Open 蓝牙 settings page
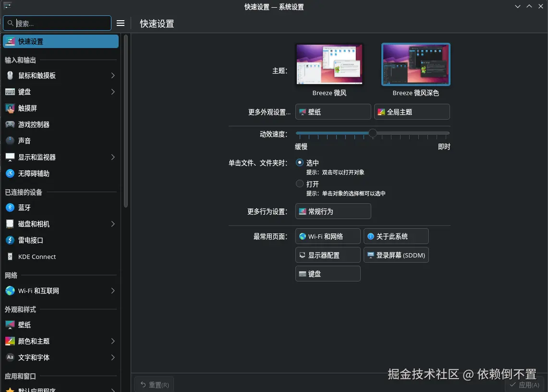This screenshot has height=392, width=548. [x=61, y=208]
